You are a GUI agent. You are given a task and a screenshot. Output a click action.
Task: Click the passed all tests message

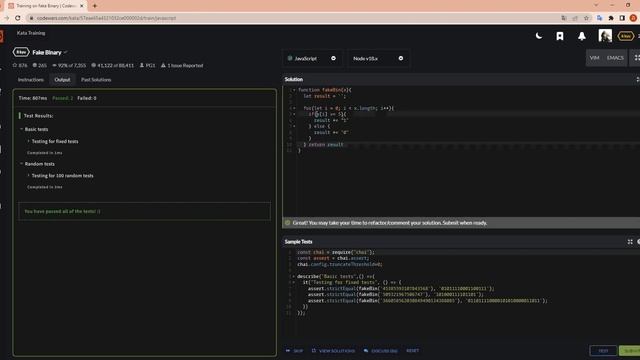tap(62, 211)
